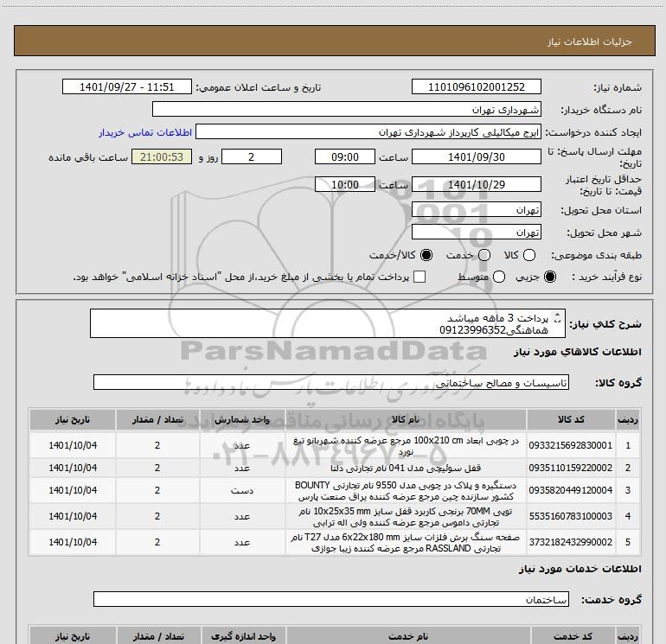
Task: Click the delivery city field تهران
Action: (x=476, y=232)
